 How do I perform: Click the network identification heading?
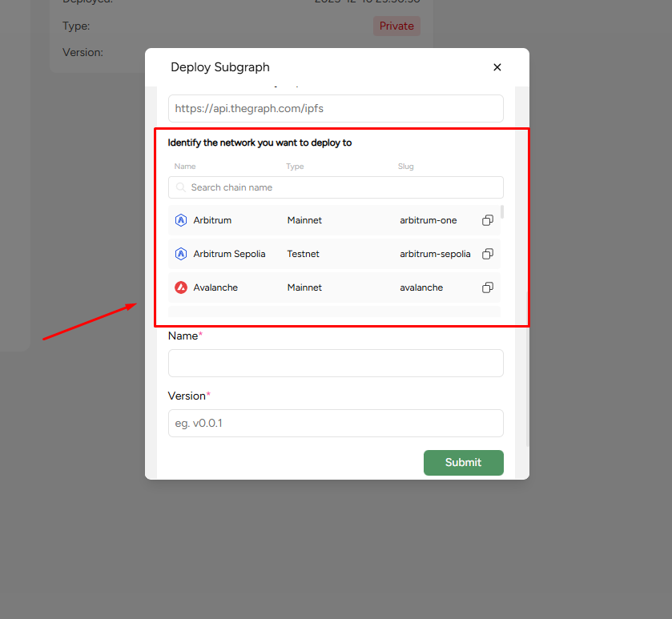point(260,143)
